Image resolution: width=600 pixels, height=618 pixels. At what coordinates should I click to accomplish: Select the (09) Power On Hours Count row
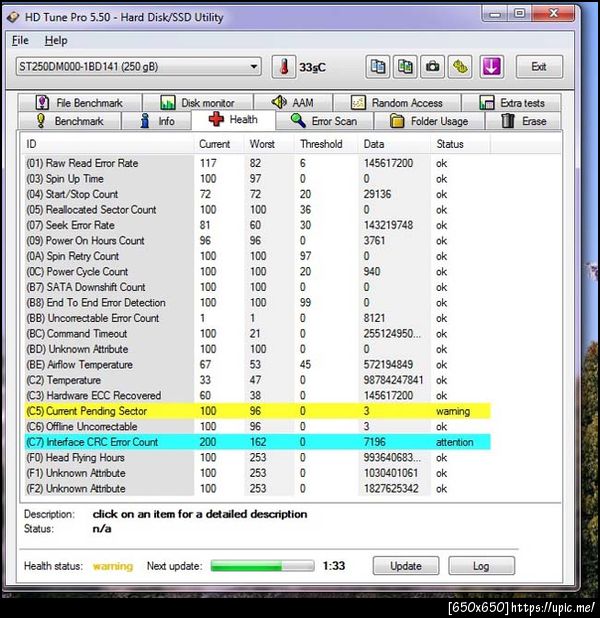(x=257, y=240)
